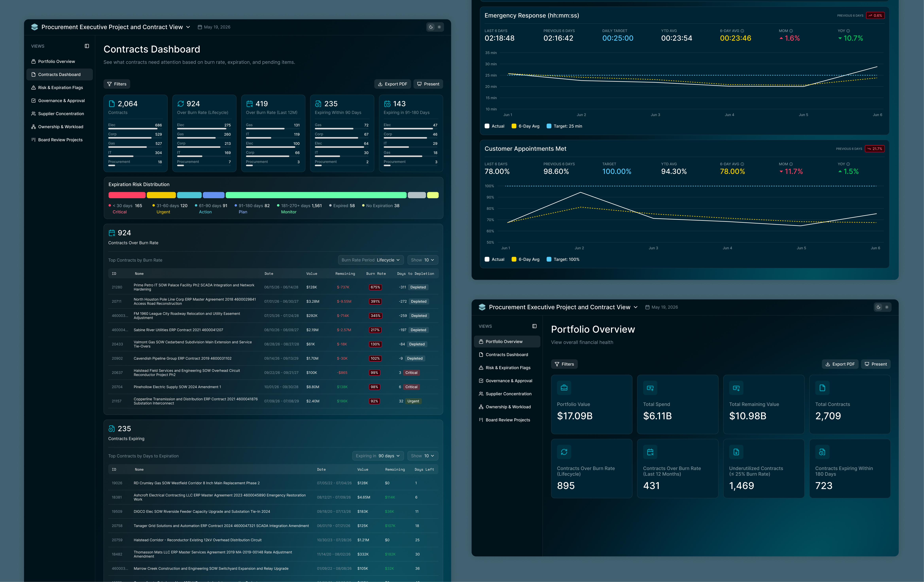Toggle the Target: 25 min legend item
The image size is (924, 582).
tap(564, 126)
